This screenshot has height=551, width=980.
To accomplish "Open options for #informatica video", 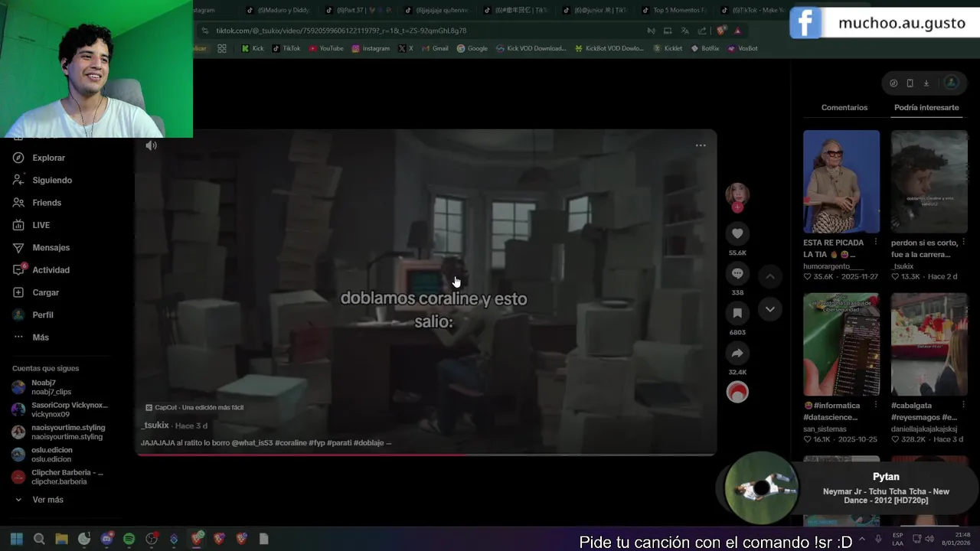I will pos(875,406).
